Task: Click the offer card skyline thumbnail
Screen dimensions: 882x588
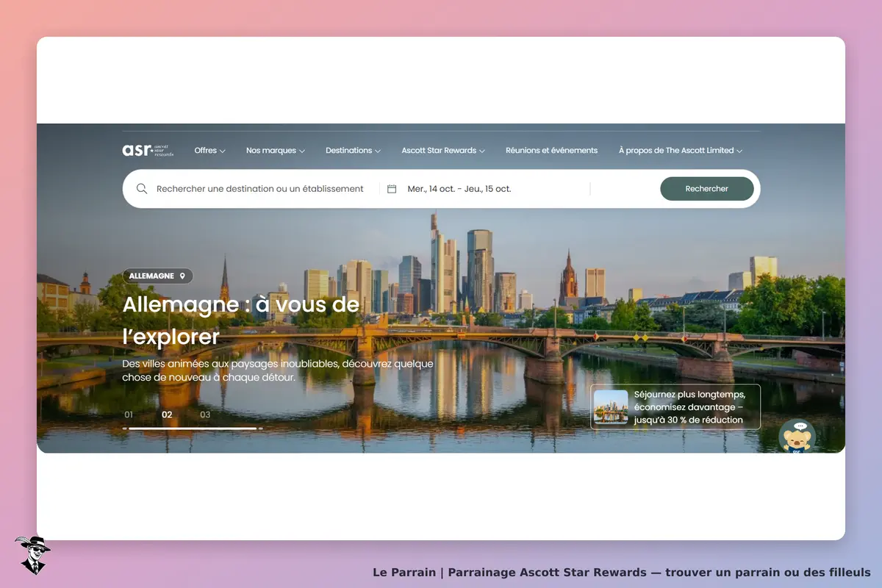Action: tap(611, 407)
